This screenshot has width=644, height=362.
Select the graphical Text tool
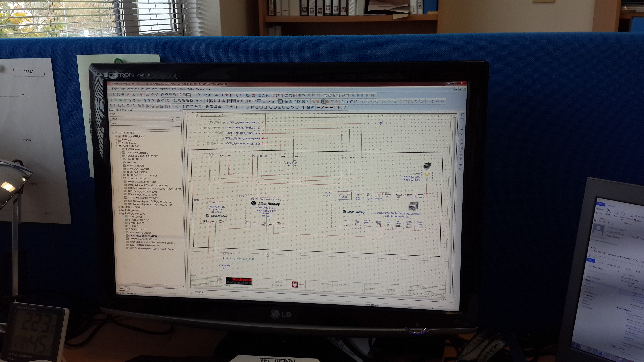click(x=304, y=107)
